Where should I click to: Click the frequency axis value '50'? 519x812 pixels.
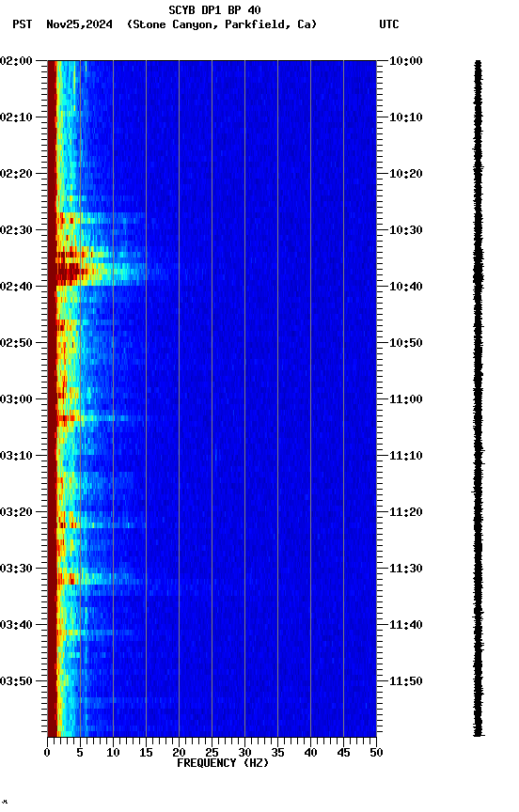point(377,753)
